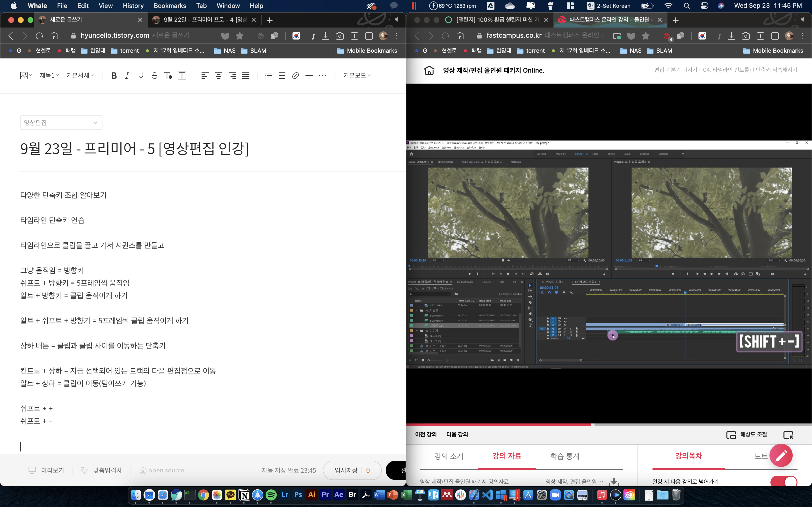The height and width of the screenshot is (507, 812).
Task: Open the 기본서체 font dropdown
Action: (x=80, y=75)
